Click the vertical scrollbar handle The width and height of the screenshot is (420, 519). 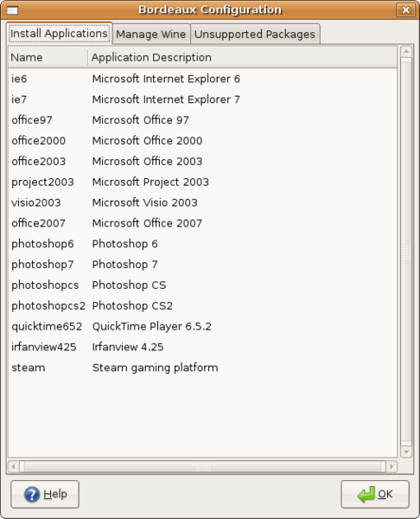point(406,252)
